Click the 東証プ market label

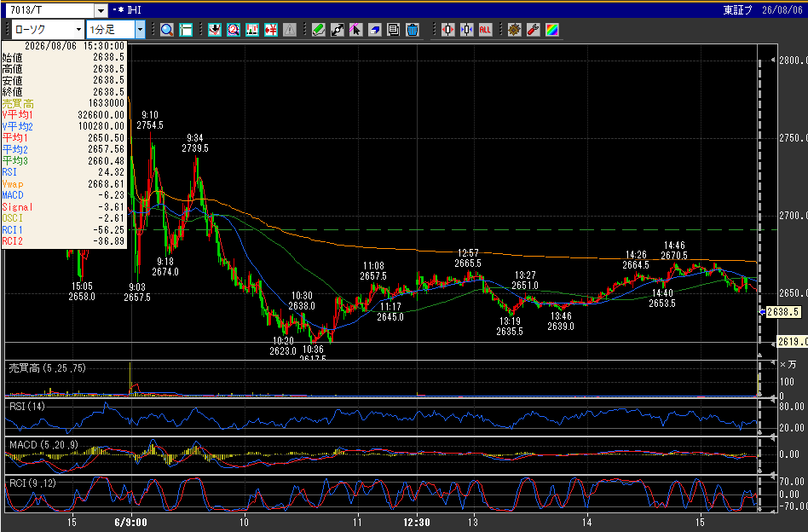point(738,10)
